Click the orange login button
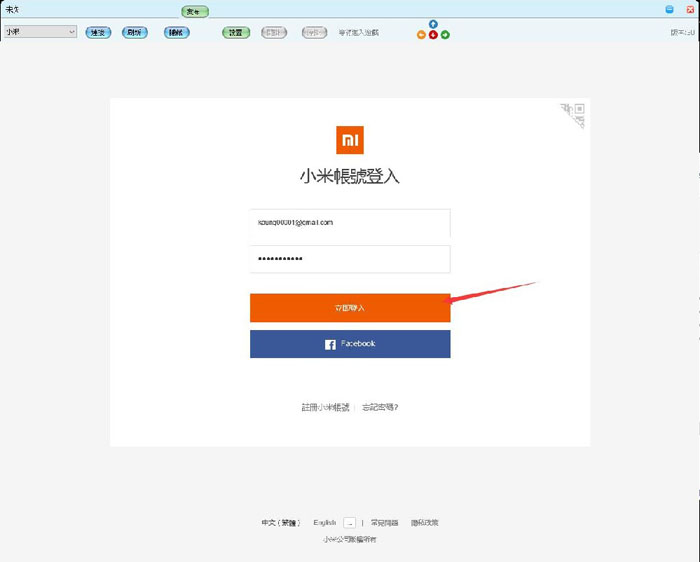The height and width of the screenshot is (562, 700). [350, 308]
